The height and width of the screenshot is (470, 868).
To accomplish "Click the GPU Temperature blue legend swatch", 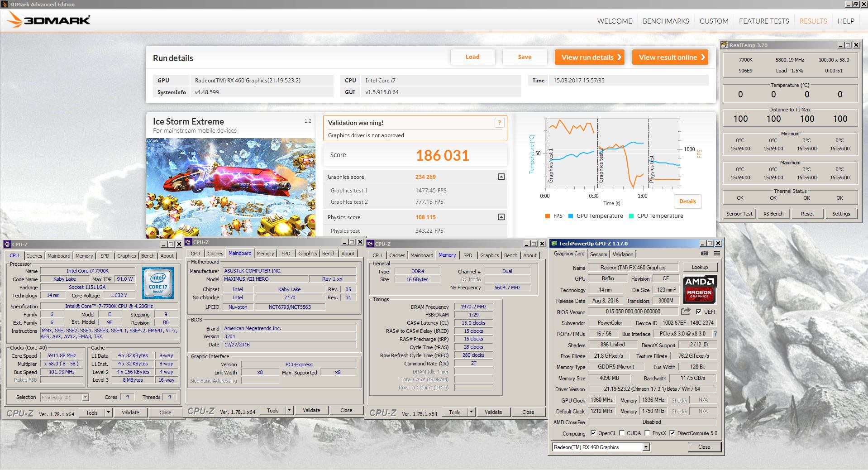I will 571,216.
